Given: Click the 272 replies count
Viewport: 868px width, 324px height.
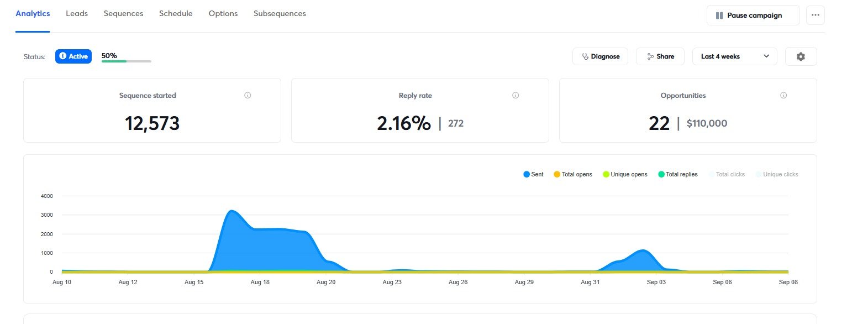Looking at the screenshot, I should click(x=456, y=123).
